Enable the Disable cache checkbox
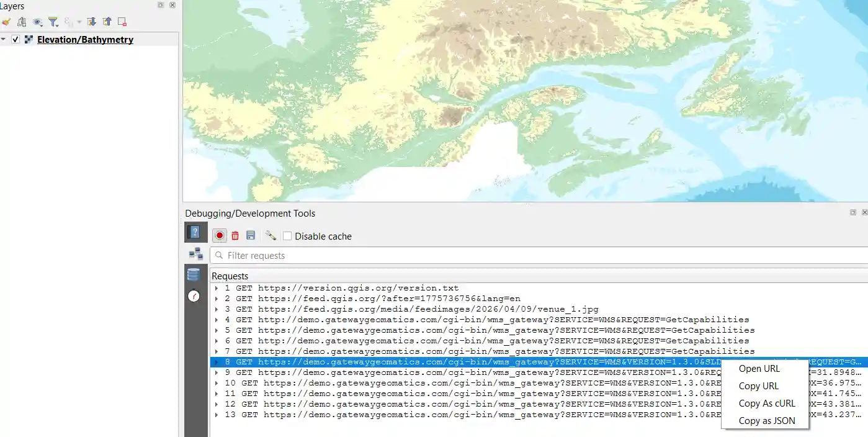This screenshot has height=437, width=868. point(287,236)
